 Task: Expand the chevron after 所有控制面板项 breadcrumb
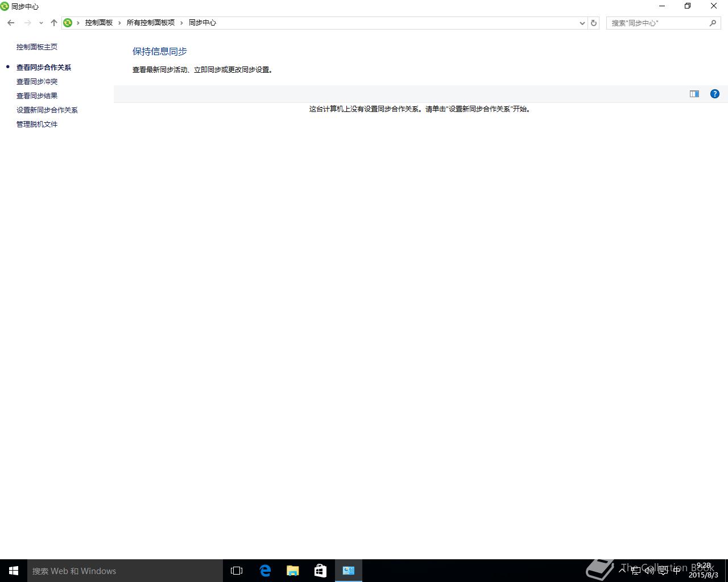(182, 23)
